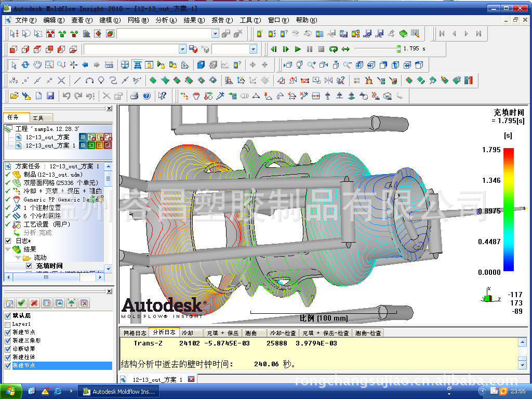Viewport: 532px width, 399px height.
Task: Click the loop animation button
Action: click(x=333, y=49)
